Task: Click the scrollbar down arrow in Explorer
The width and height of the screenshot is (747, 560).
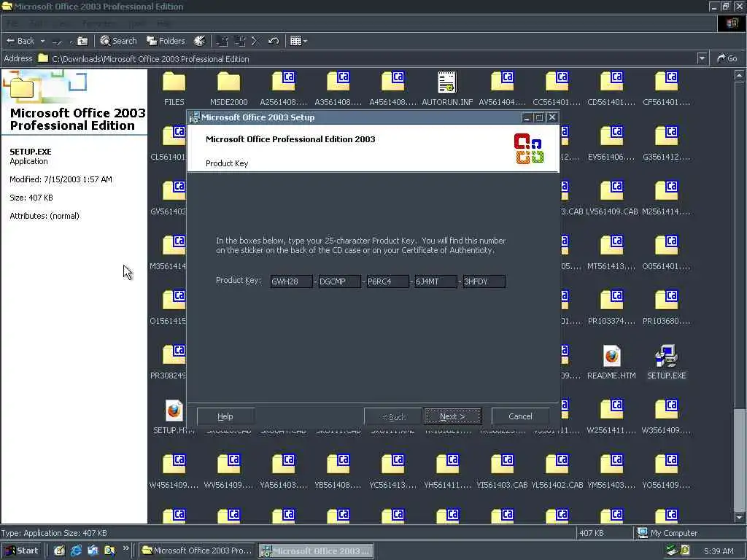Action: click(739, 517)
